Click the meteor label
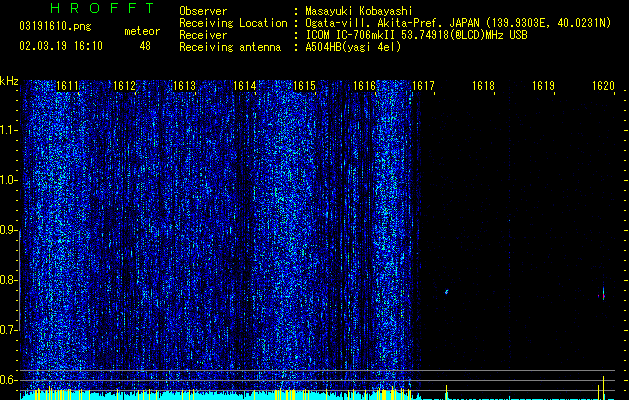Viewport: 629px width, 400px height. point(142,31)
